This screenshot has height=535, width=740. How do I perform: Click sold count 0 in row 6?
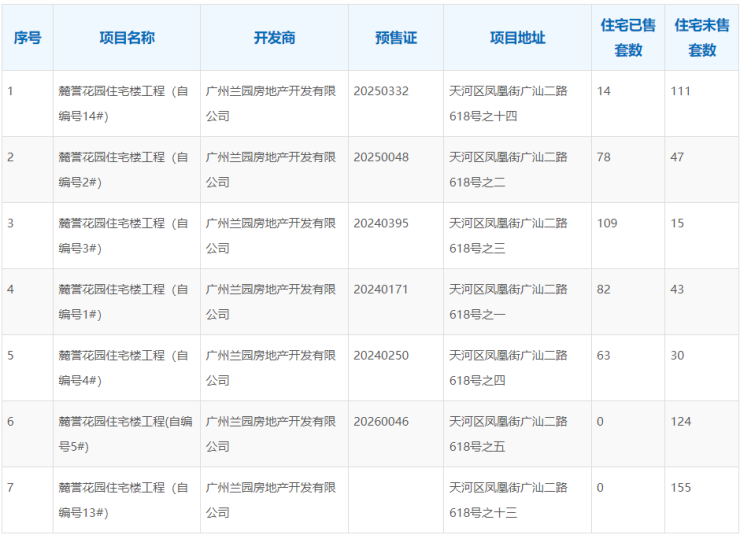pyautogui.click(x=600, y=421)
